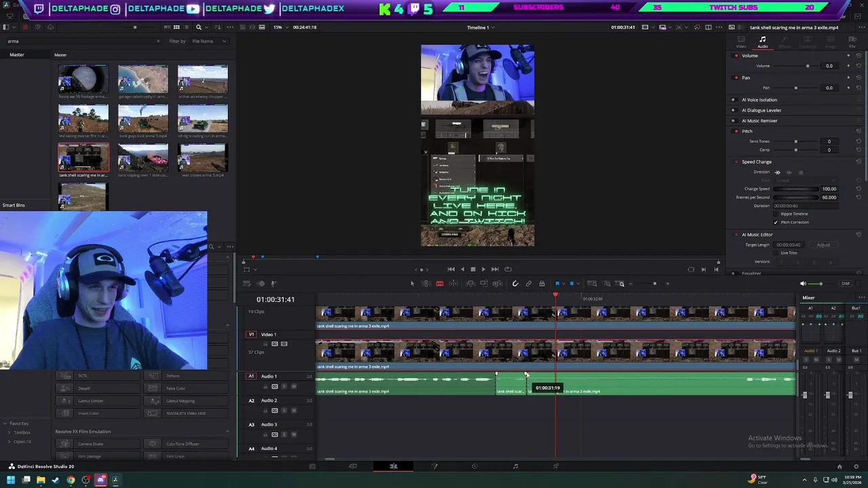Click the Stop button under viewer

[473, 269]
